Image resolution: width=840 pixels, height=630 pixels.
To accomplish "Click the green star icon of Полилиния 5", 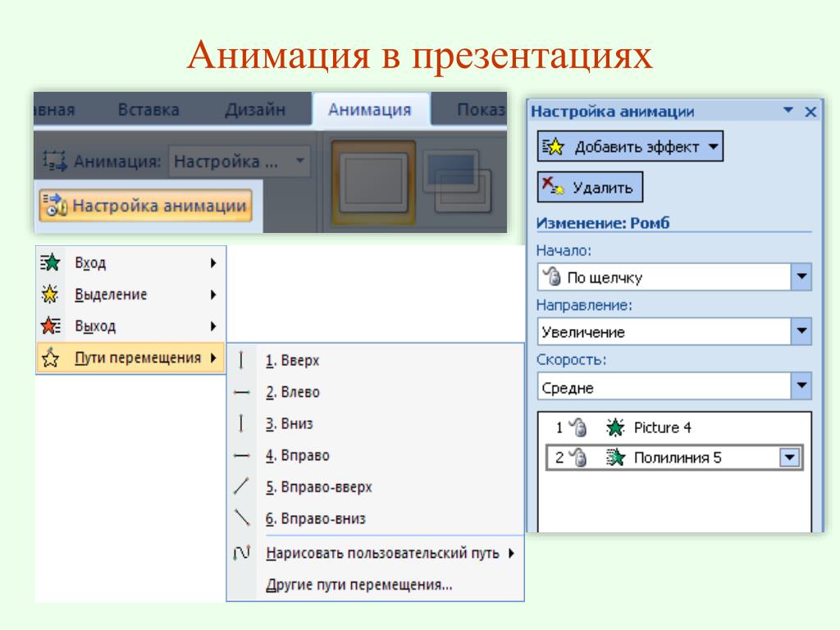I will click(615, 458).
